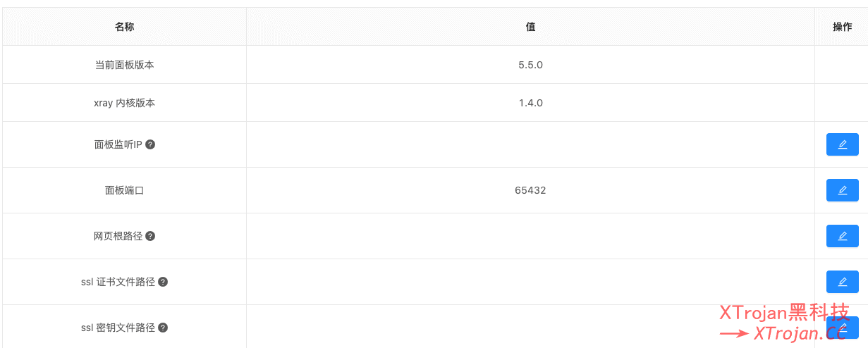Image resolution: width=868 pixels, height=348 pixels.
Task: Select the panel version value 5.5.0
Action: pyautogui.click(x=530, y=65)
